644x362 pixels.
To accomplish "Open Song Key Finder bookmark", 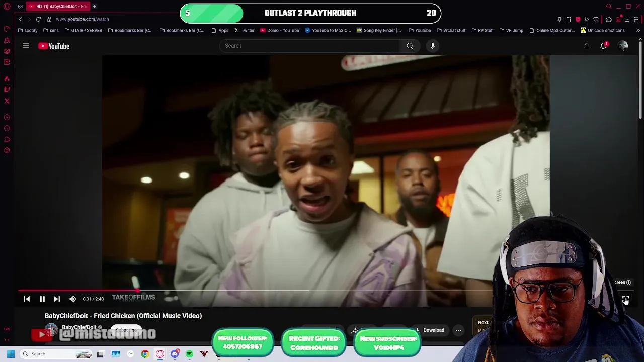I will click(x=379, y=30).
